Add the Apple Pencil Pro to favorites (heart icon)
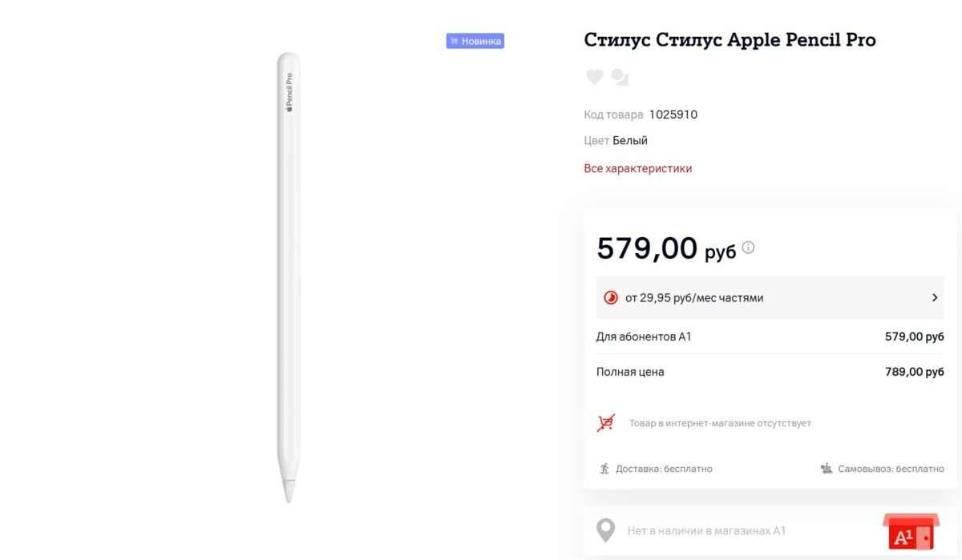Image resolution: width=962 pixels, height=560 pixels. tap(594, 77)
